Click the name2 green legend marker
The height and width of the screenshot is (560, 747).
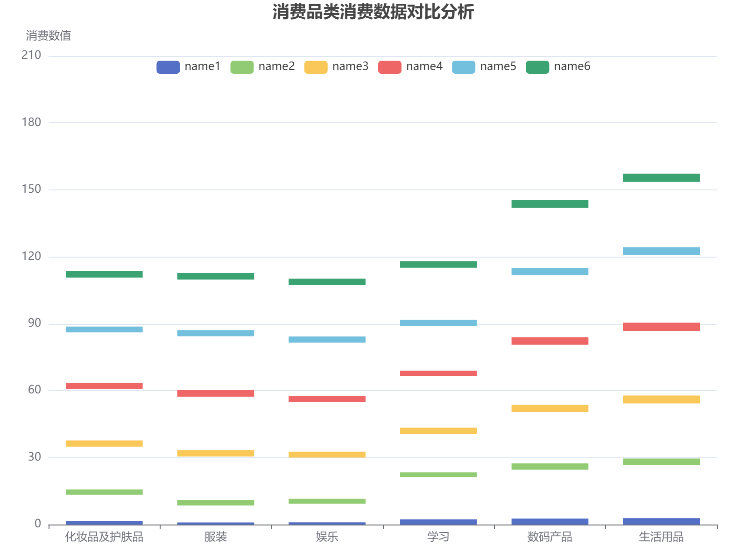coord(242,66)
